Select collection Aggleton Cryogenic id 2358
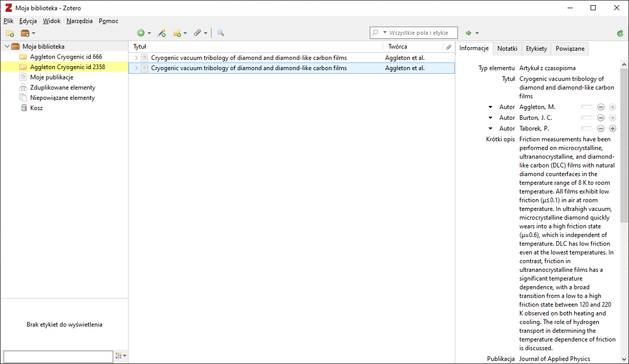This screenshot has width=629, height=364. (x=64, y=67)
